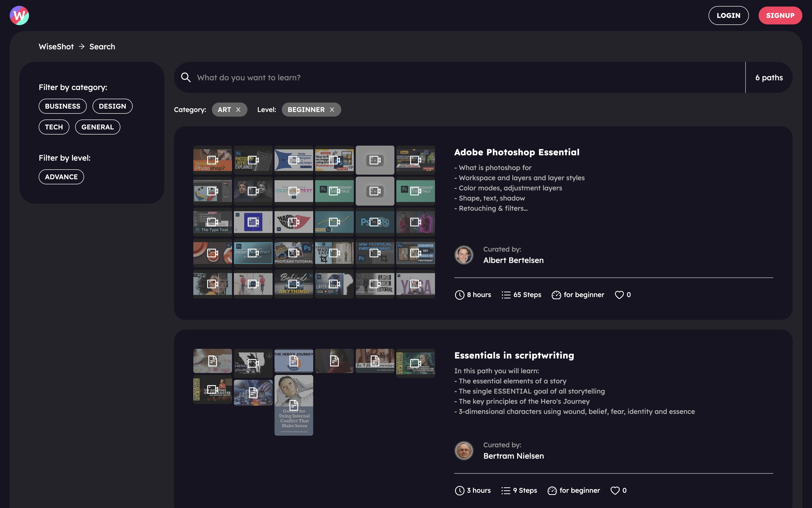Open 'Yoga' video thumbnail
Viewport: 812px width, 508px height.
[415, 284]
